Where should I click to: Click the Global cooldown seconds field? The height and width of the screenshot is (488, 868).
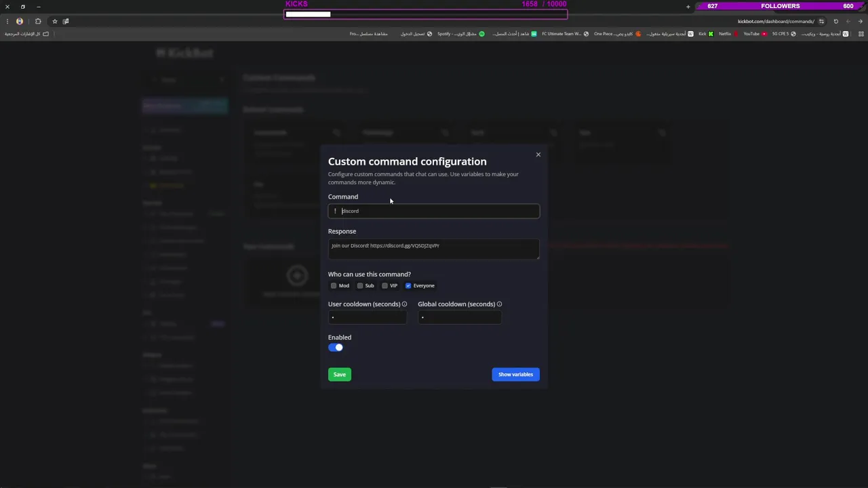click(460, 317)
